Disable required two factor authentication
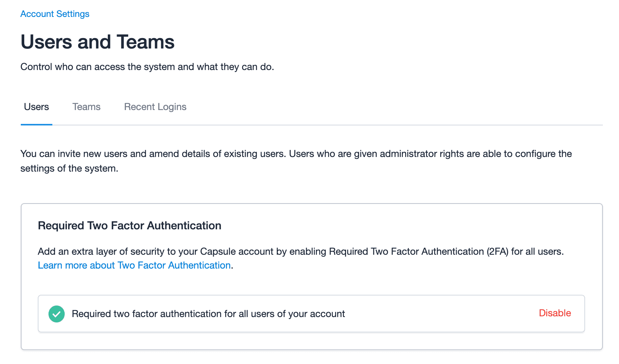The image size is (619, 364). (x=555, y=313)
